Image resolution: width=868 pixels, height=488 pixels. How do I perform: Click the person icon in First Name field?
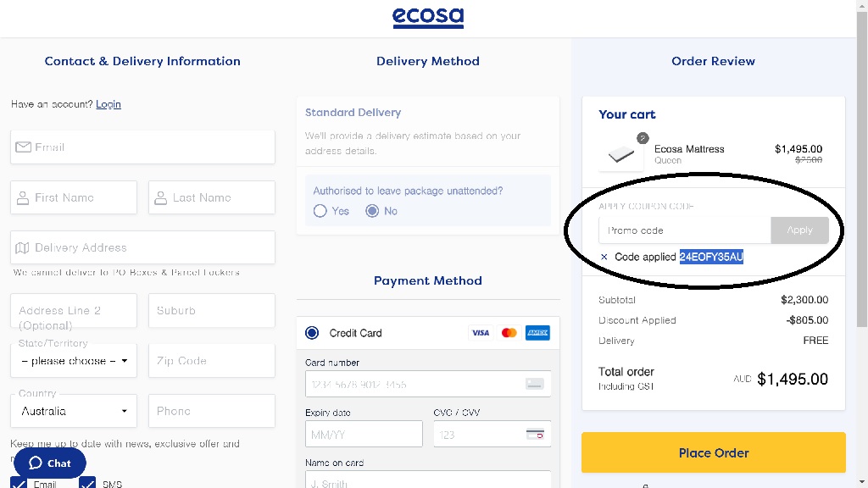pos(23,197)
